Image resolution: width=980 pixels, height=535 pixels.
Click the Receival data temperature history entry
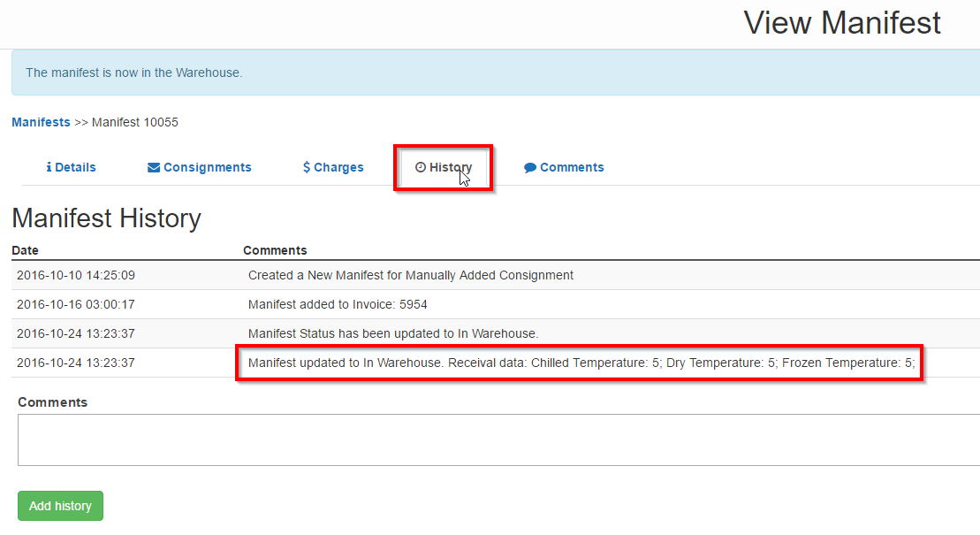point(581,363)
